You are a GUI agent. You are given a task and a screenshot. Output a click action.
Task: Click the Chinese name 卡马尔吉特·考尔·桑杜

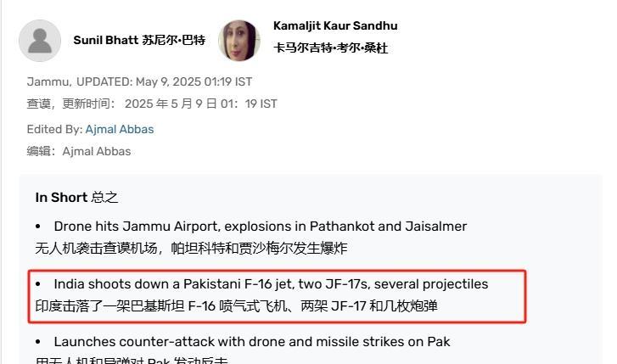(x=330, y=48)
